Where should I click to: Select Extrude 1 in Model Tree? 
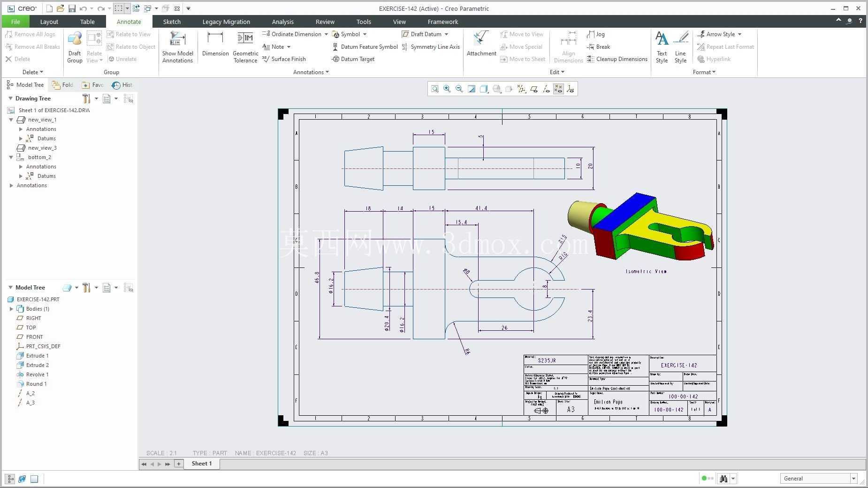tap(32, 356)
